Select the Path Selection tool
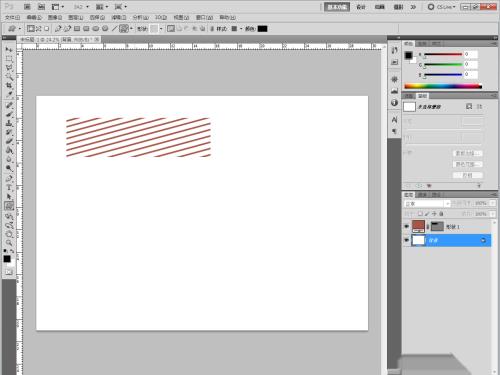Image resolution: width=500 pixels, height=375 pixels. pyautogui.click(x=9, y=197)
